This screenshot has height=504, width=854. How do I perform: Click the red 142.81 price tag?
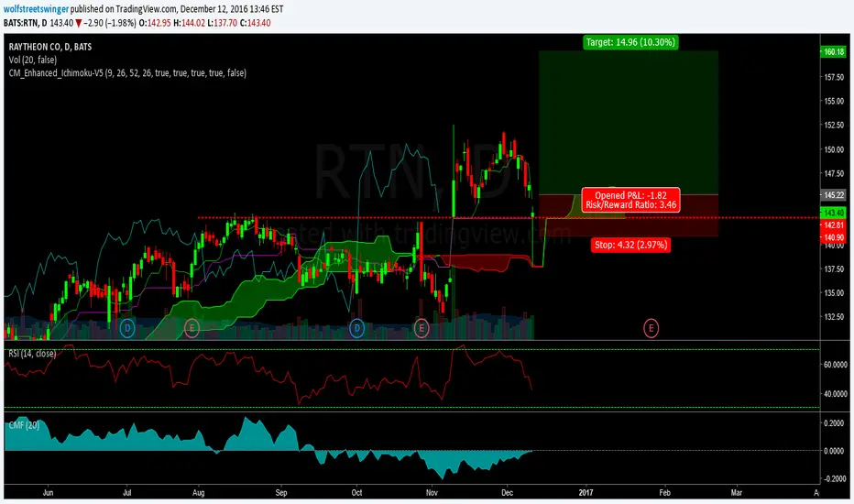[833, 225]
